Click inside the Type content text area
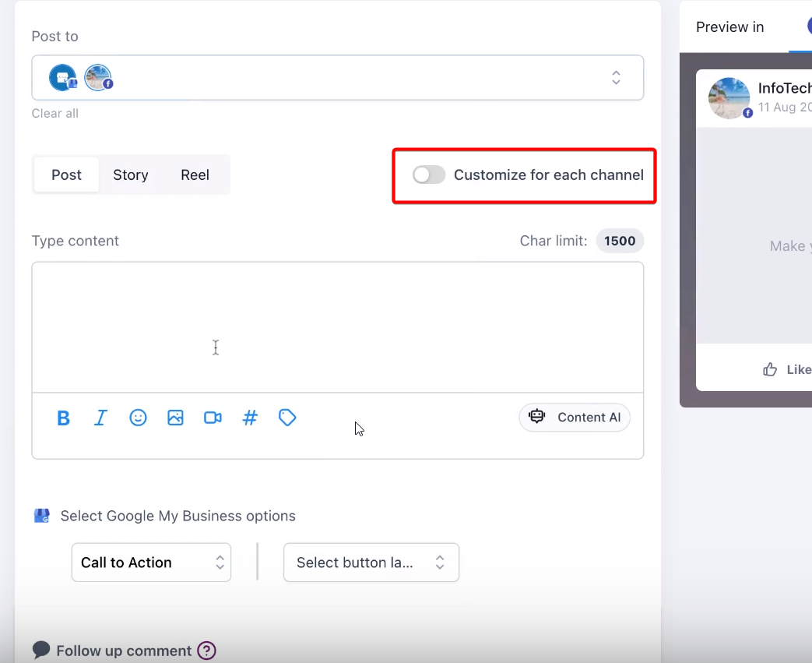Viewport: 812px width, 663px height. pyautogui.click(x=337, y=327)
